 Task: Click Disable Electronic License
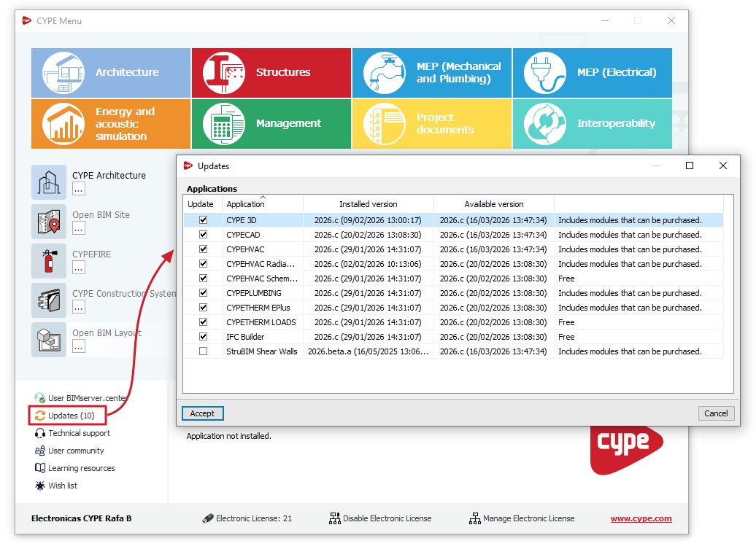coord(387,518)
